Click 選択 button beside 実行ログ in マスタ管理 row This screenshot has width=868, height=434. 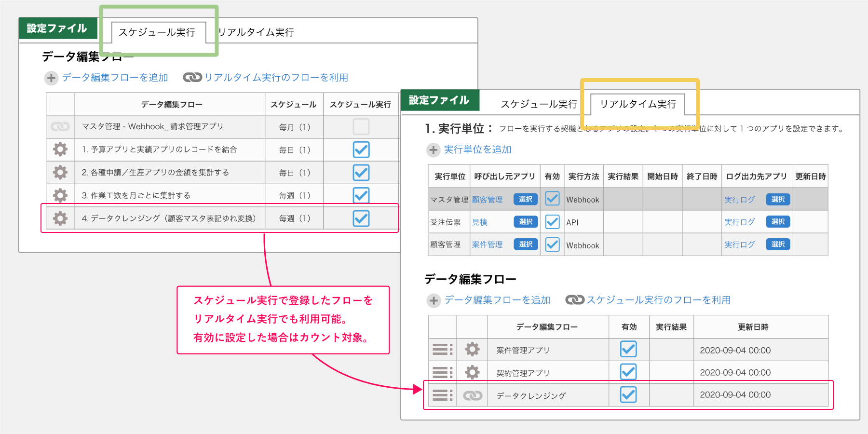click(778, 199)
